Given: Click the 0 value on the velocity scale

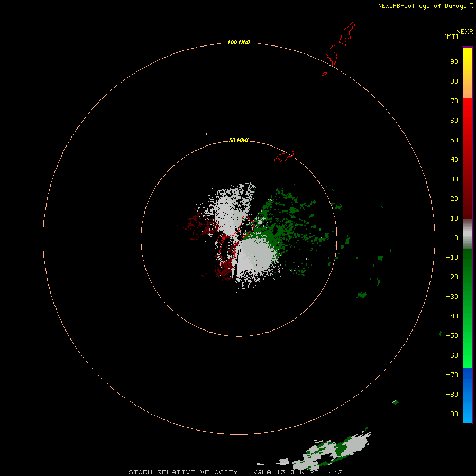Looking at the screenshot, I should point(456,238).
